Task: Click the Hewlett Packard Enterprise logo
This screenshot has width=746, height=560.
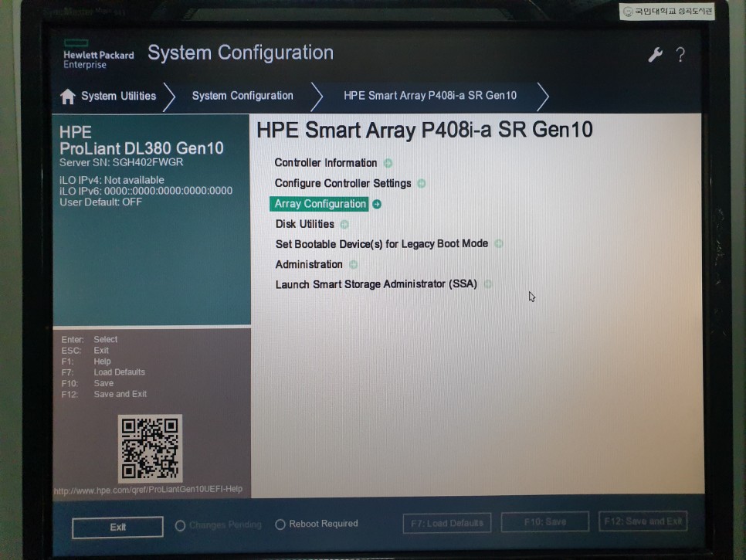Action: pos(99,55)
